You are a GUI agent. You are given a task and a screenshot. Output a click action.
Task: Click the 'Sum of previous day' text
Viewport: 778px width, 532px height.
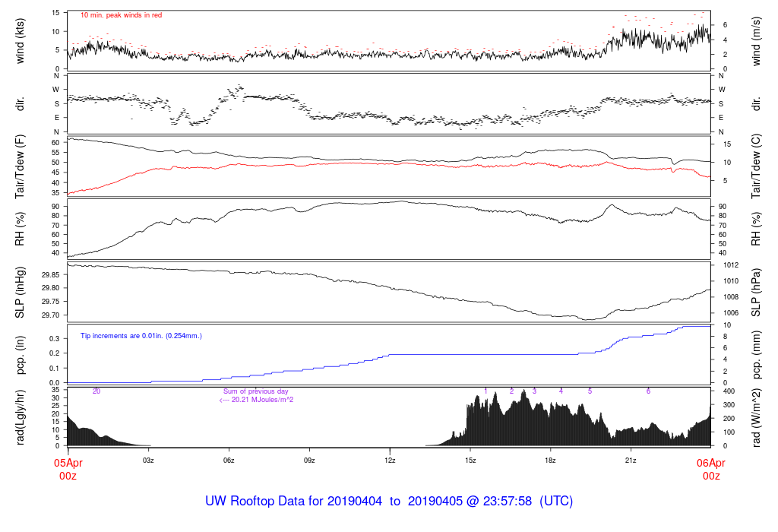255,391
